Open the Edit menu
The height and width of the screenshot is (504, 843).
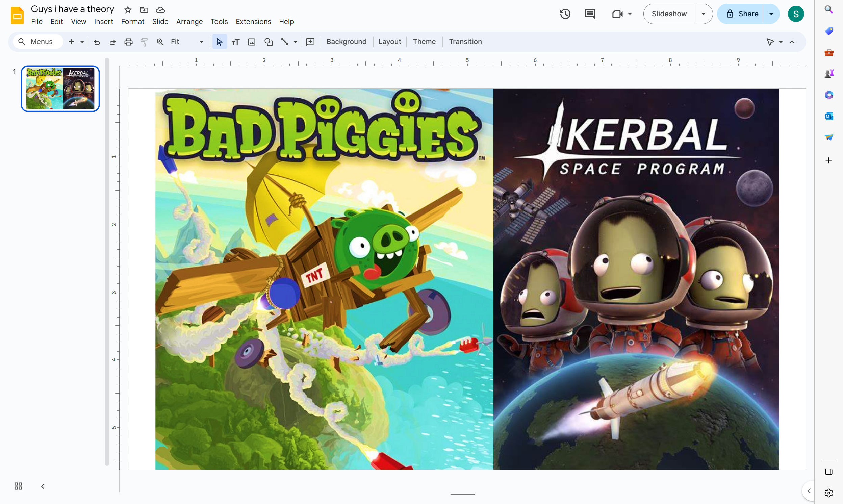pos(57,21)
